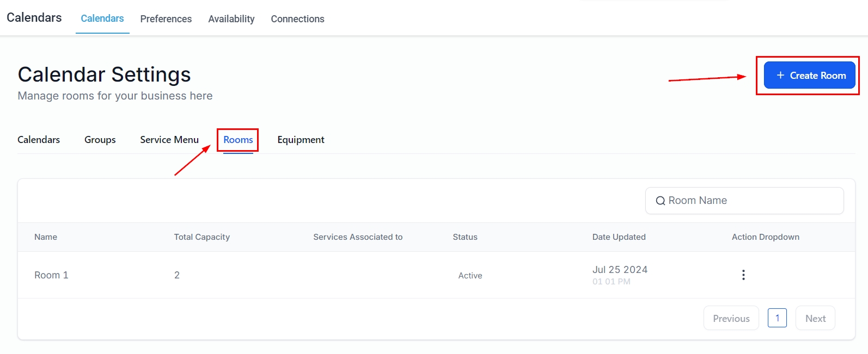The height and width of the screenshot is (354, 868).
Task: Open the Equipment sub-tab
Action: (301, 140)
